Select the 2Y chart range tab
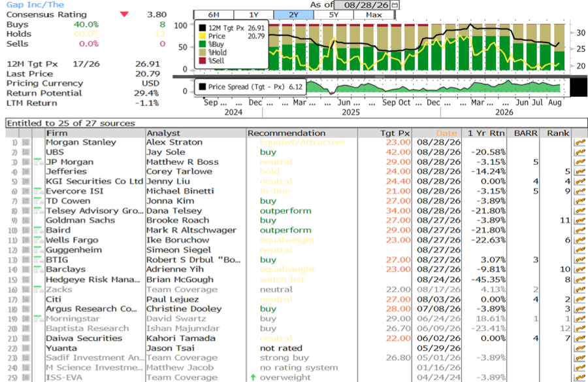Viewport: 588px width, 382px height. (293, 14)
